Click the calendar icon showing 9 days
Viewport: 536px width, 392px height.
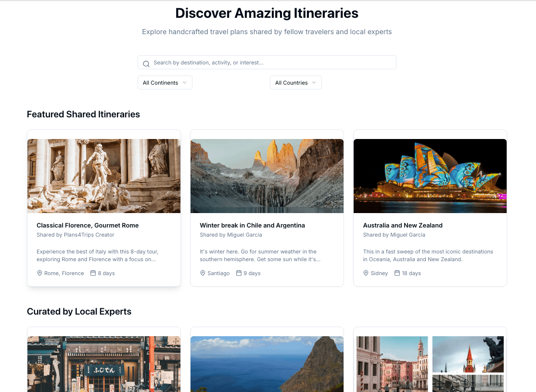click(x=238, y=273)
